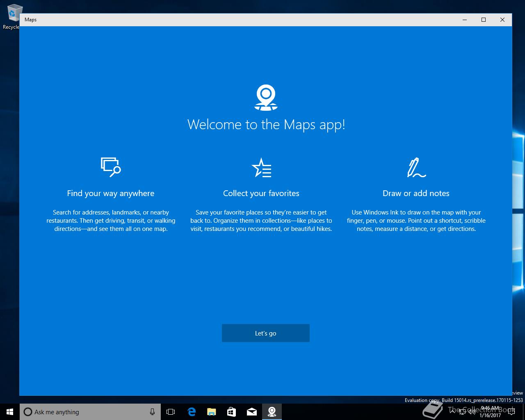Open the Windows Start menu
This screenshot has width=525, height=420.
[10, 412]
